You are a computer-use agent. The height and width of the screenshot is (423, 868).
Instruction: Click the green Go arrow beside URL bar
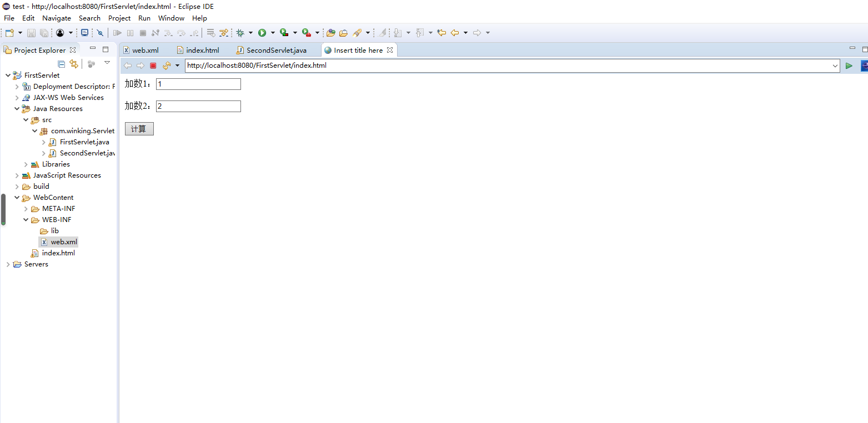pos(849,66)
